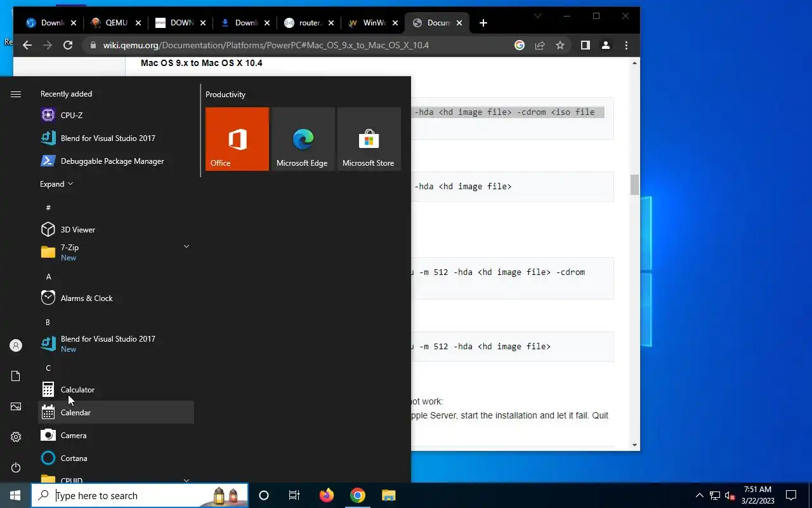Open Debuggable Package Manager
The height and width of the screenshot is (508, 812).
116,161
